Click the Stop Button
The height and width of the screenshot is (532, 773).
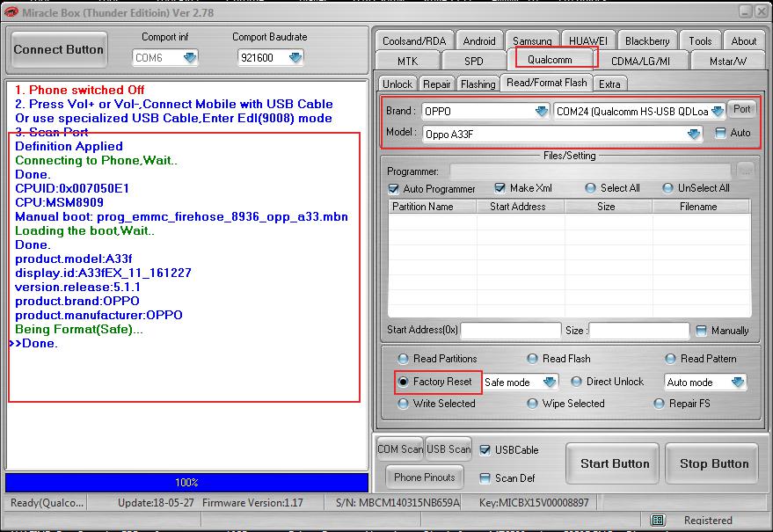(711, 463)
